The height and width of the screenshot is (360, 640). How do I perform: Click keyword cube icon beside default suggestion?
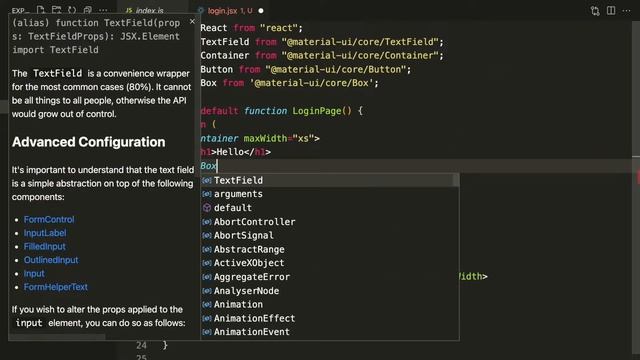tap(207, 208)
